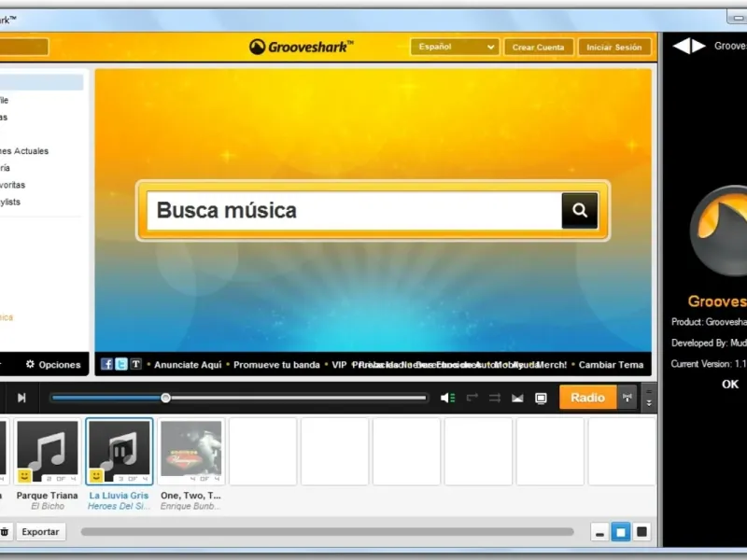Click smiley icon on Parque Triana
747x560 pixels.
tap(24, 475)
